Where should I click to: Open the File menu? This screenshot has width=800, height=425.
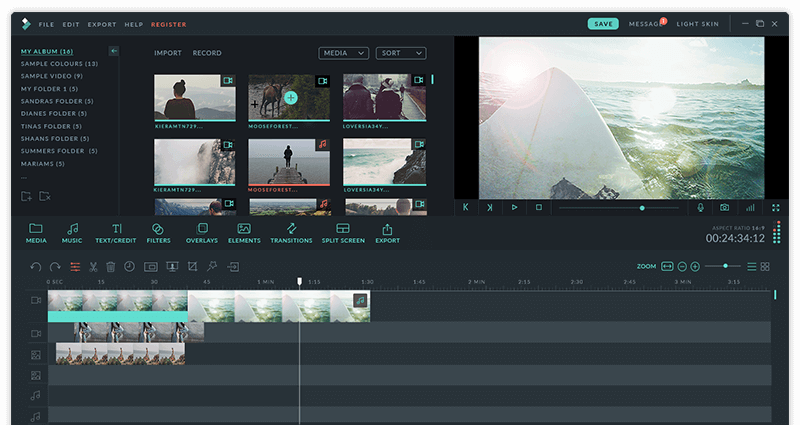pyautogui.click(x=46, y=24)
